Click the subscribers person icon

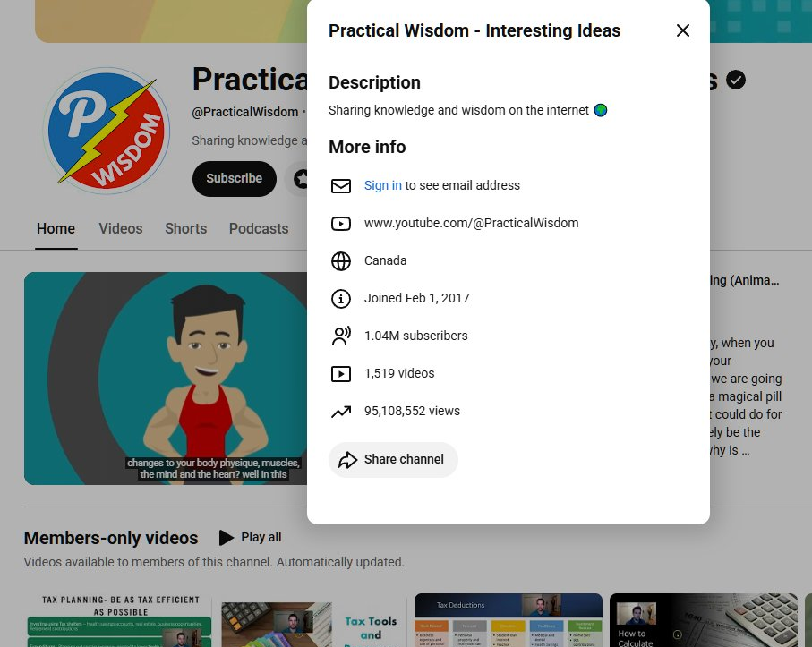pos(341,336)
